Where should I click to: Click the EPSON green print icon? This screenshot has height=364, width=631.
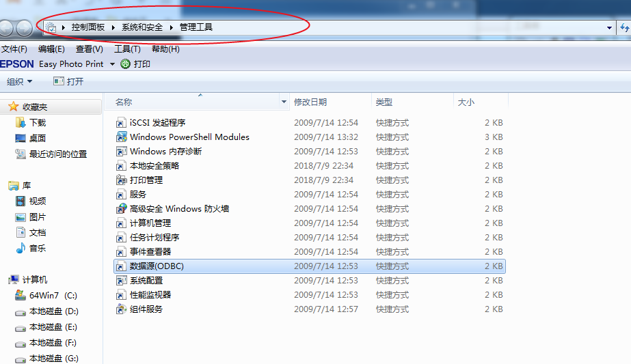click(126, 64)
